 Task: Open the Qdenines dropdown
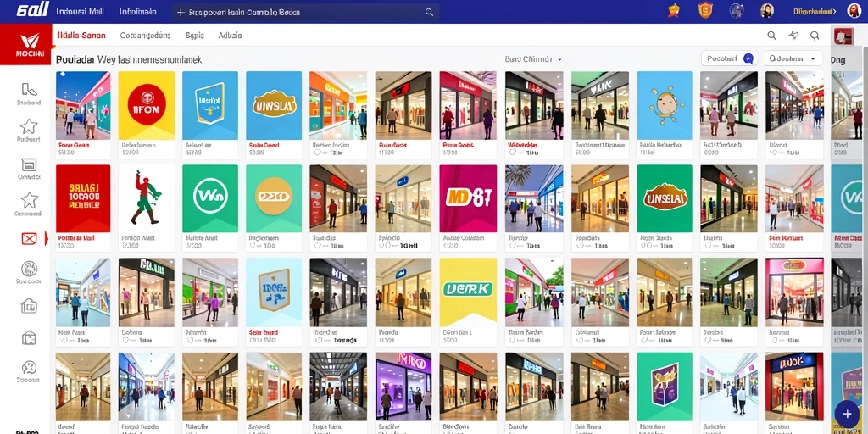[793, 58]
